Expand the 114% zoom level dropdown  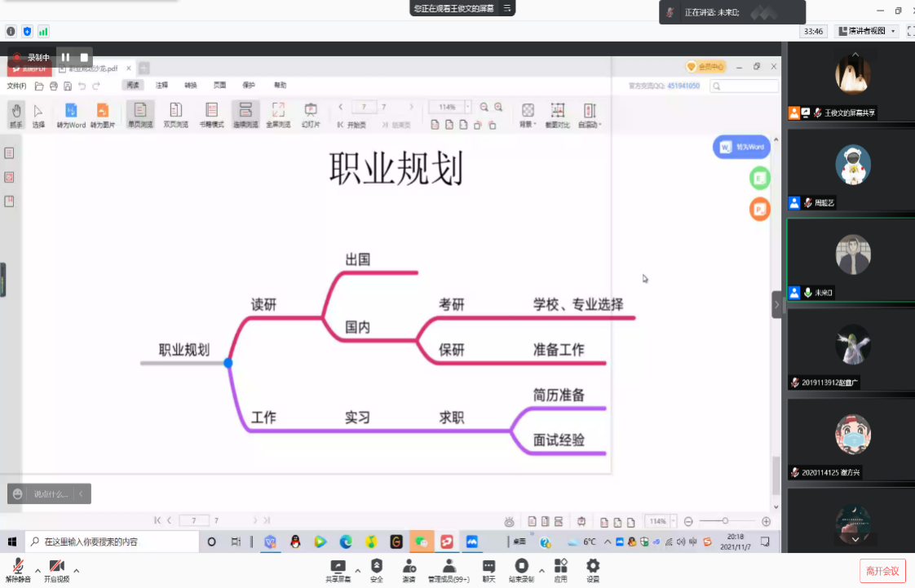click(x=467, y=107)
